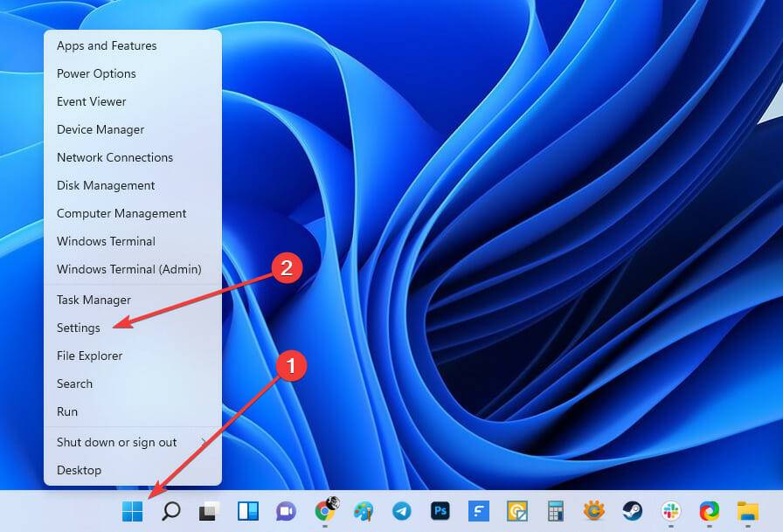Open Disk Management

105,185
